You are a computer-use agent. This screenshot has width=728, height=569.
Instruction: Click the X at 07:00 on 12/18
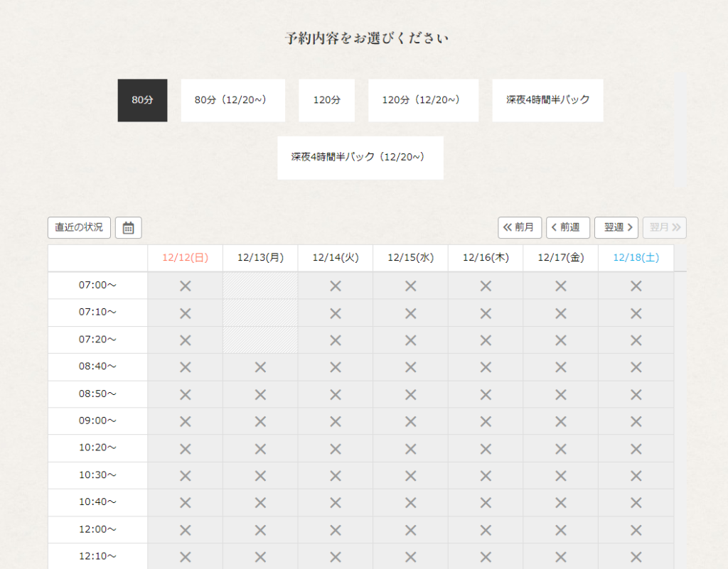click(636, 286)
